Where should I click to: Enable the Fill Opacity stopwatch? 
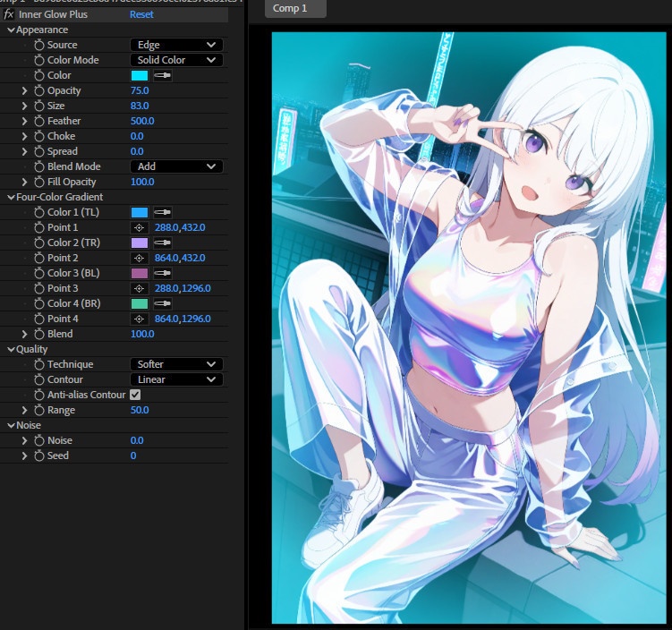coord(39,182)
